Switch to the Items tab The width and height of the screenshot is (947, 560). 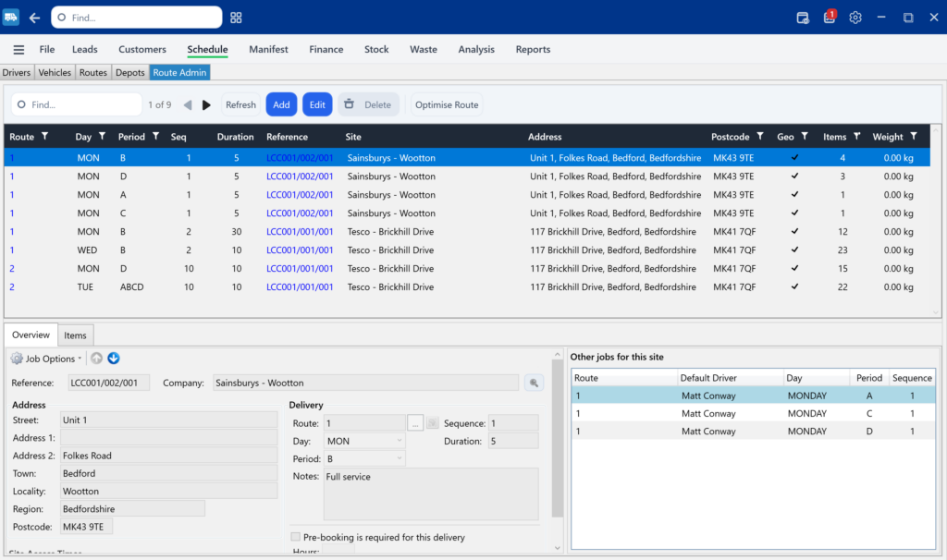pyautogui.click(x=75, y=335)
